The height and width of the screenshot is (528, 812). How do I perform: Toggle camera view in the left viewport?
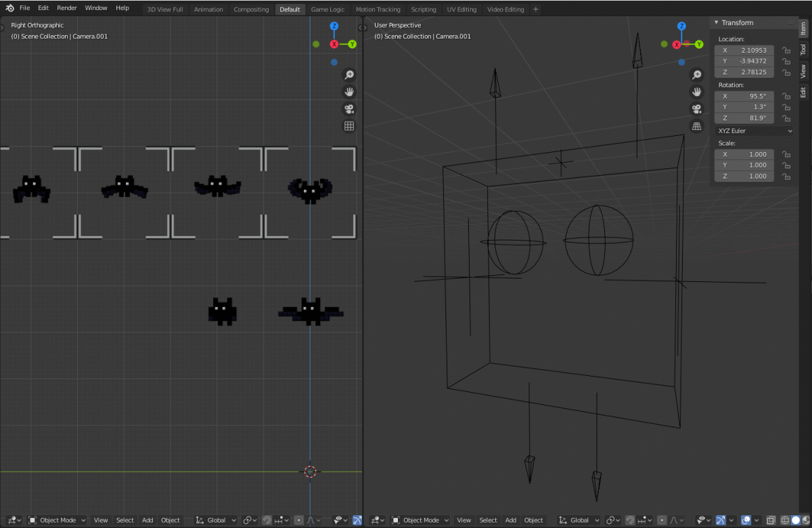[349, 109]
